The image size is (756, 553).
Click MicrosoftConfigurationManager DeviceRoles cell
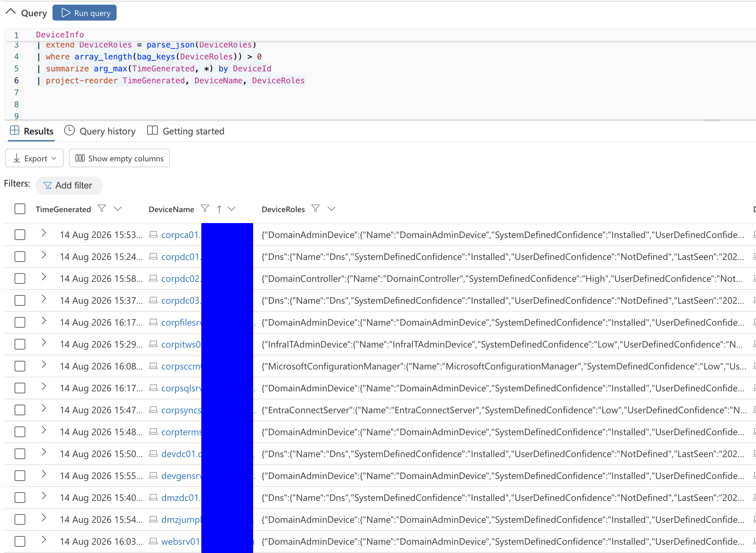click(504, 366)
